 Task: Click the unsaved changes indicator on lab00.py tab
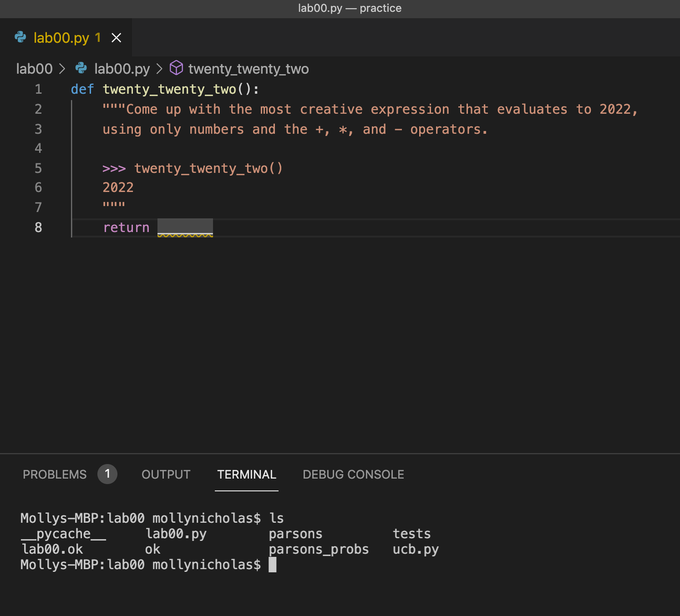[x=97, y=38]
